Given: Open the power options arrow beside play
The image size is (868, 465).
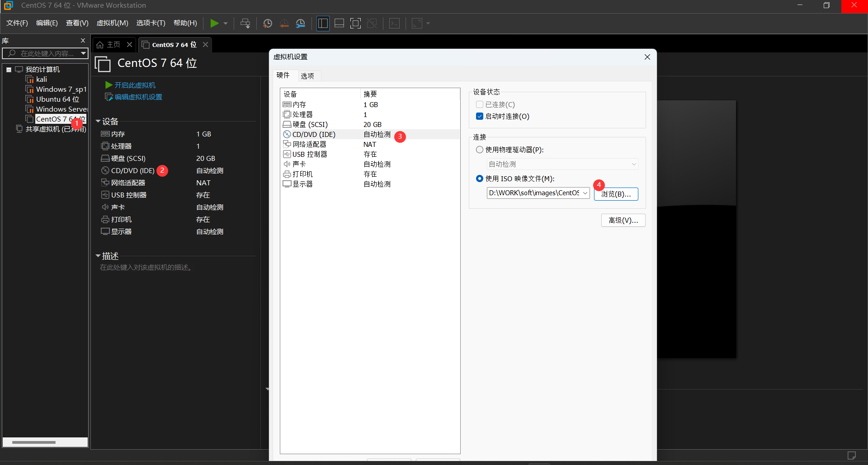Looking at the screenshot, I should click(x=226, y=23).
